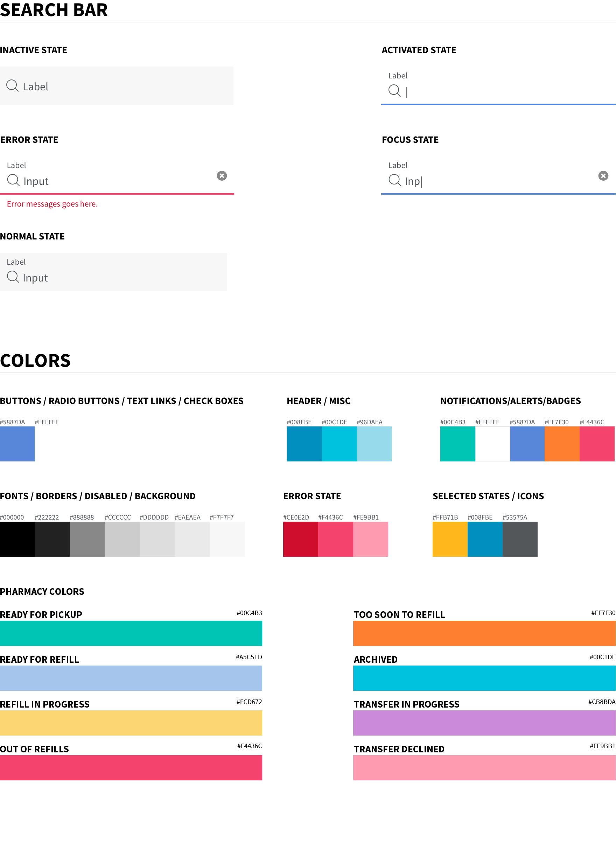Click the Error State input text
Image resolution: width=616 pixels, height=842 pixels.
(36, 181)
